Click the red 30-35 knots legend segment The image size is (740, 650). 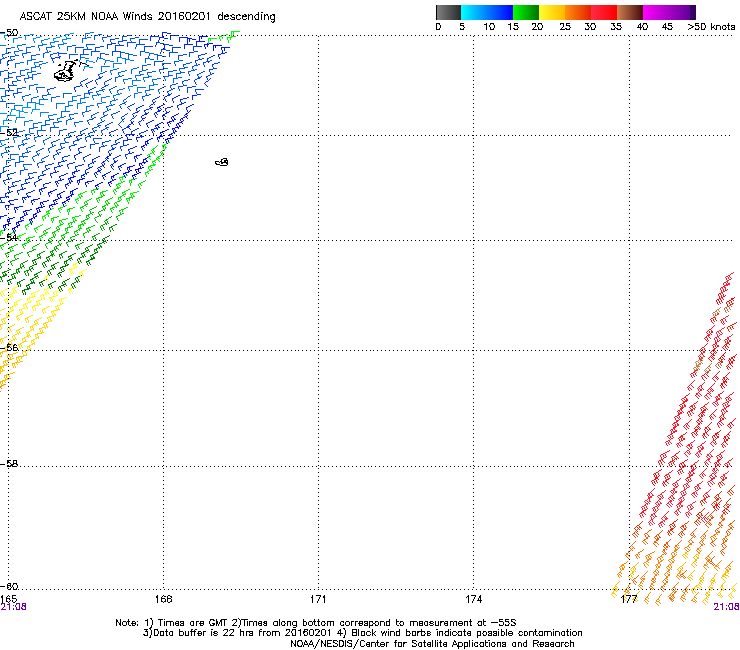[x=604, y=12]
